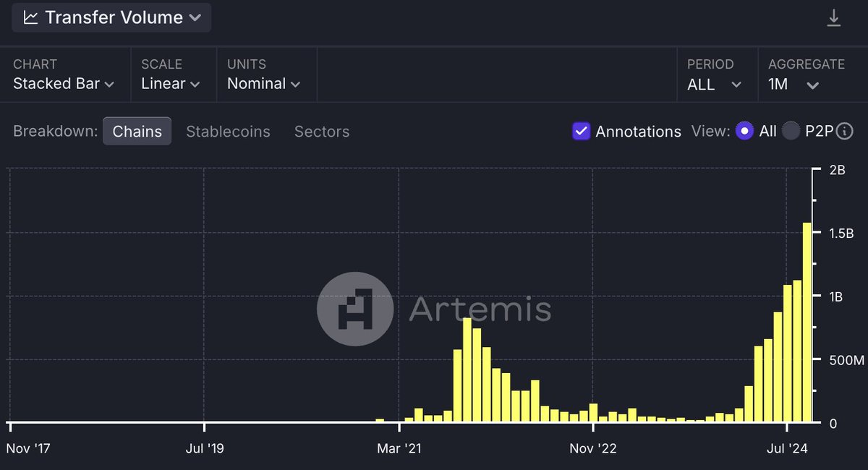868x470 pixels.
Task: Click the View label text
Action: pyautogui.click(x=710, y=131)
